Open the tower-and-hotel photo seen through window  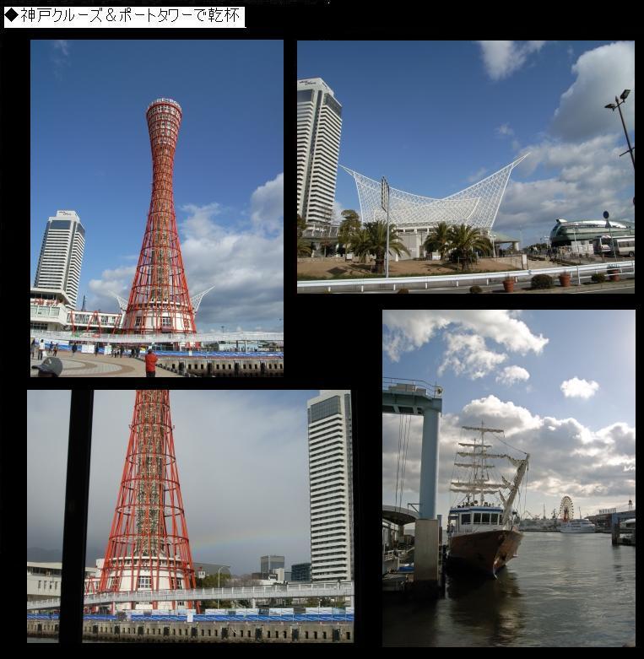tap(191, 516)
